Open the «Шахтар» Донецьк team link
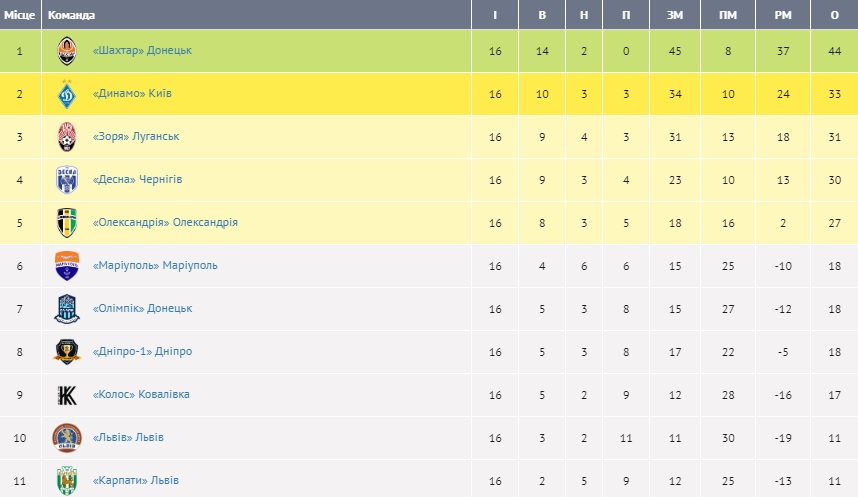 coord(141,50)
